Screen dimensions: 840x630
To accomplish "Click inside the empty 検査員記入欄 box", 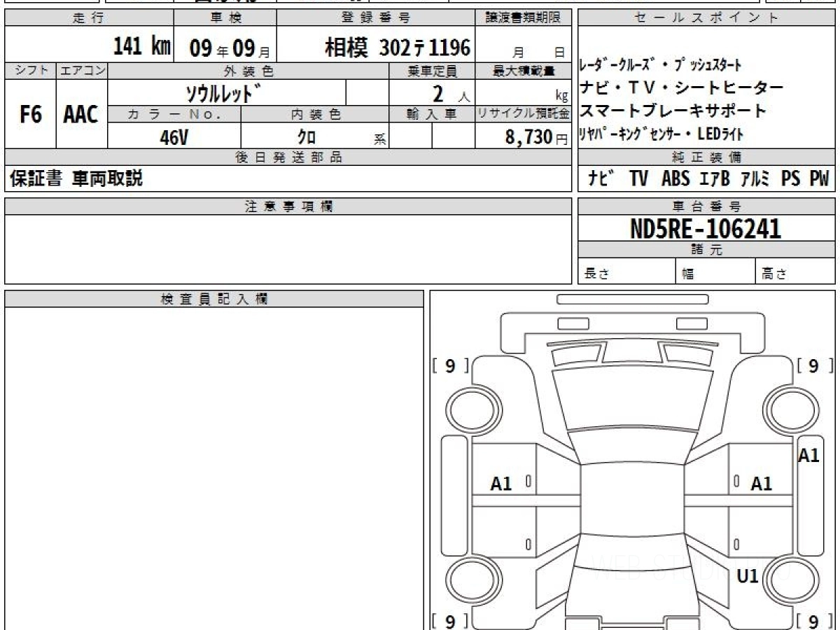I will tap(213, 462).
